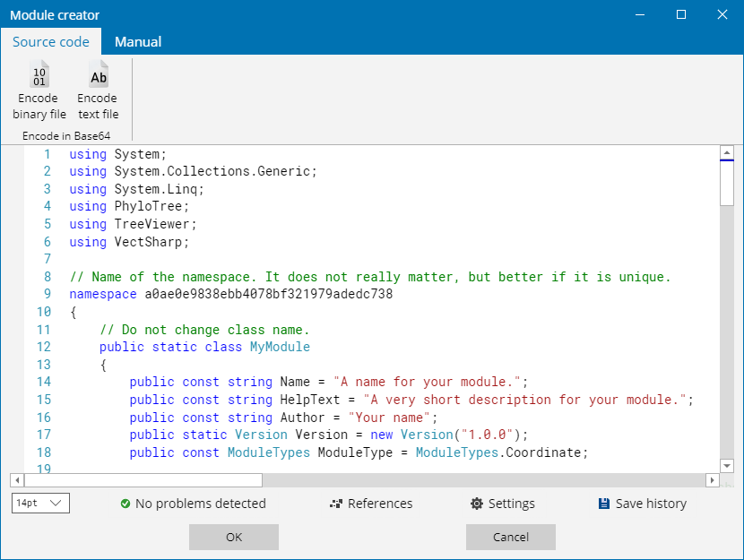Click the vertical scrollbar down arrow
The image size is (744, 560).
click(727, 466)
